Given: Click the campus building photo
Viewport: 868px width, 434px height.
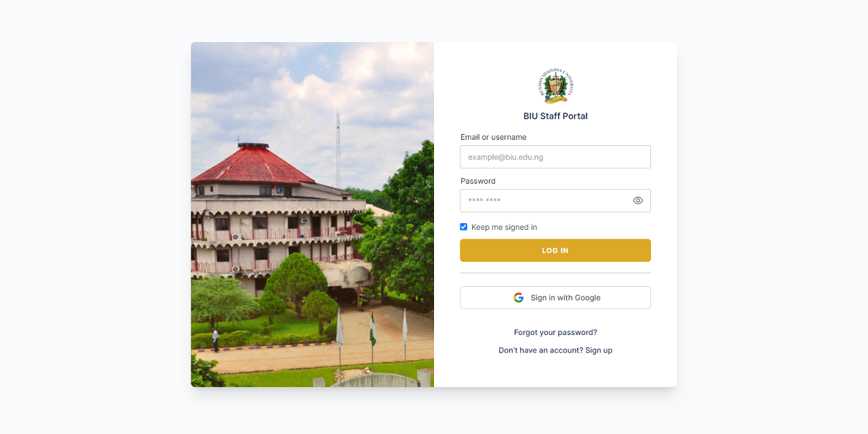Looking at the screenshot, I should (313, 215).
